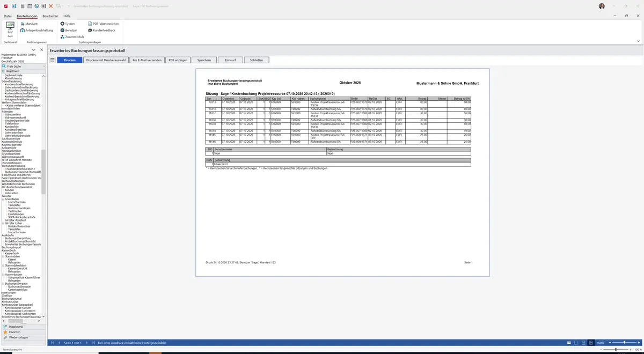Open the Bearbeiten ribbon tab

[50, 16]
